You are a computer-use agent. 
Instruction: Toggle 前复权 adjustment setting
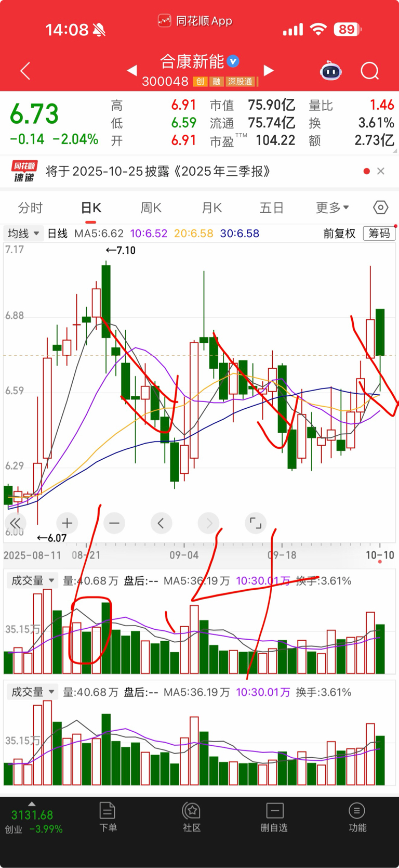[x=339, y=234]
